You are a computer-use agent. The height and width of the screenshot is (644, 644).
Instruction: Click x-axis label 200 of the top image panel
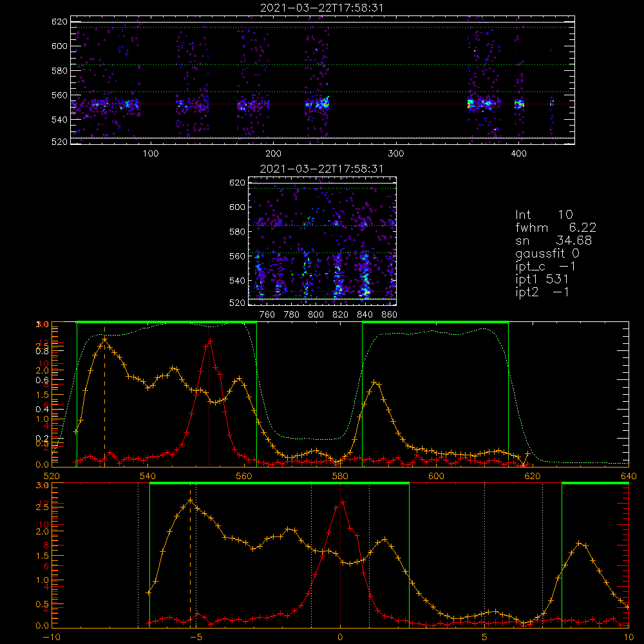click(x=273, y=153)
